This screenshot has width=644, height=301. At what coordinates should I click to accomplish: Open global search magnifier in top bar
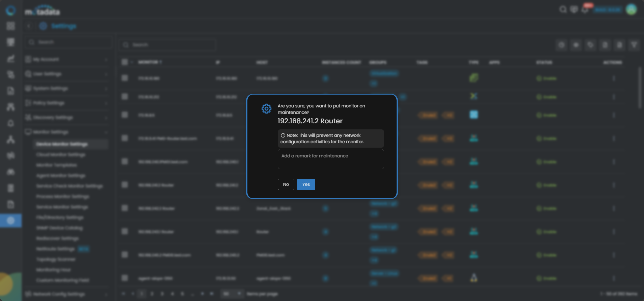tap(563, 9)
